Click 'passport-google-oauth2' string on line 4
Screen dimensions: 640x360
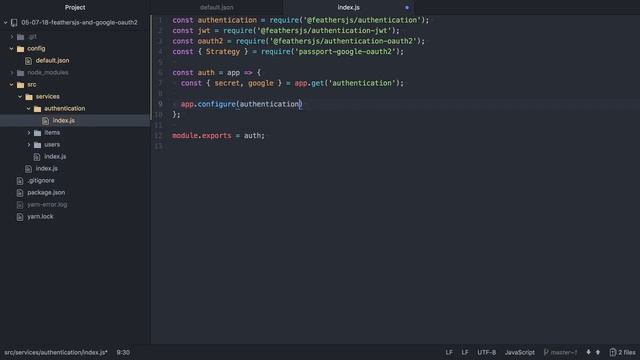pyautogui.click(x=344, y=51)
